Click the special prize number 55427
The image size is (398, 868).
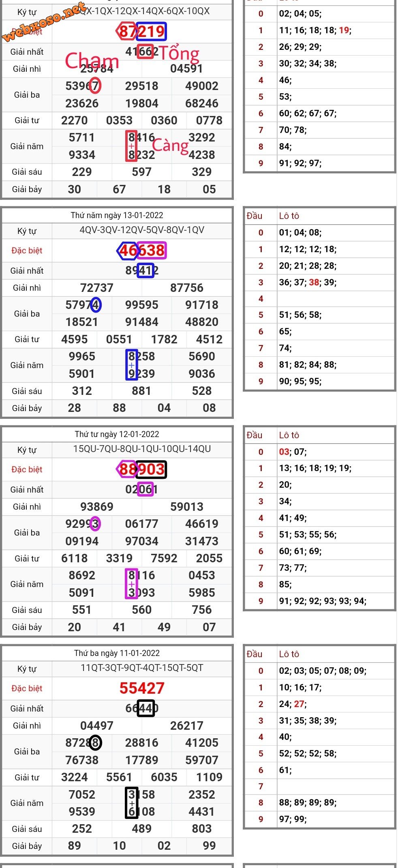tap(142, 688)
